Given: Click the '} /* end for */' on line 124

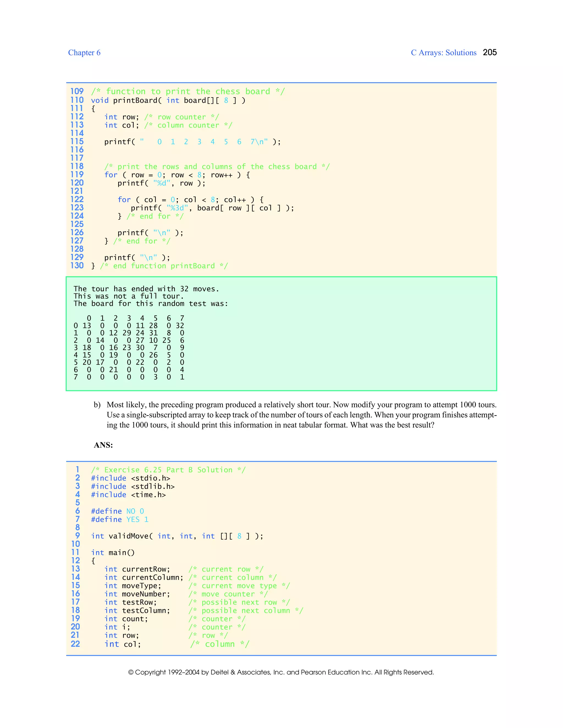Looking at the screenshot, I should pos(150,216).
